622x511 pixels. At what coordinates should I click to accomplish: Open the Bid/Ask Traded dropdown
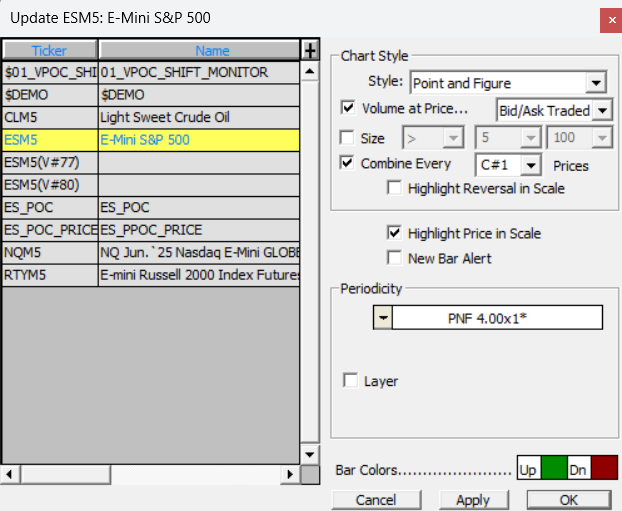(603, 110)
